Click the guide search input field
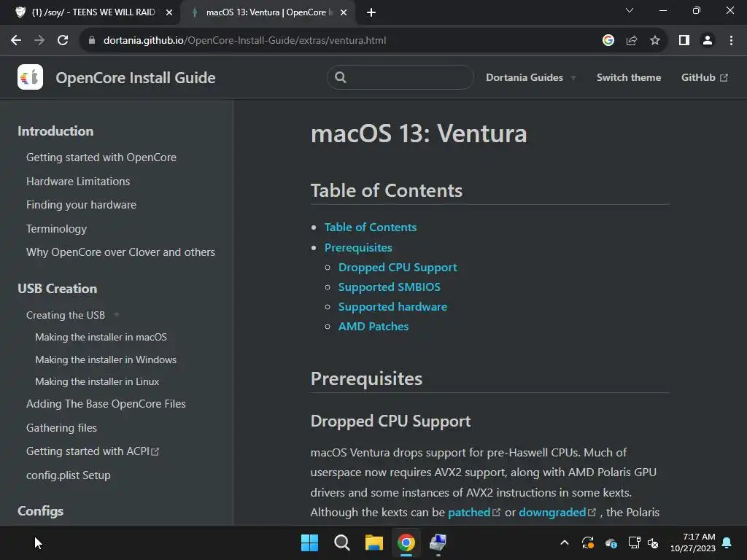This screenshot has width=747, height=560. click(x=409, y=77)
